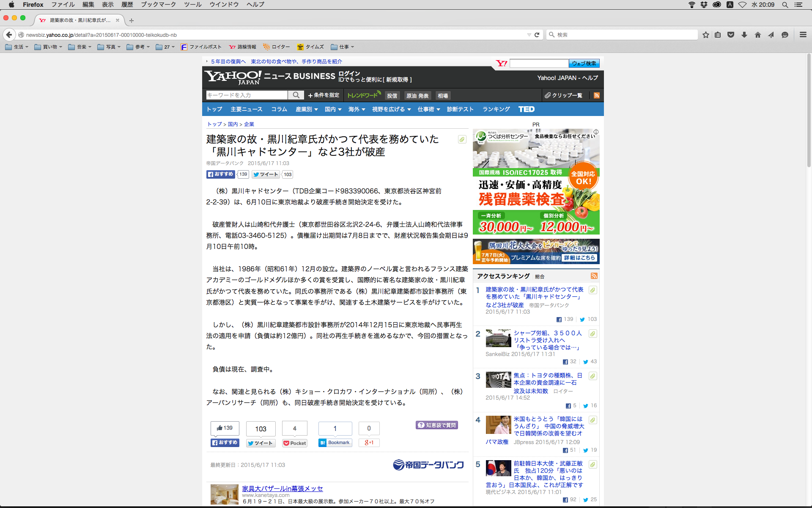Click the orange RSS feed icon in Yahoo header
This screenshot has height=508, width=812.
click(596, 95)
